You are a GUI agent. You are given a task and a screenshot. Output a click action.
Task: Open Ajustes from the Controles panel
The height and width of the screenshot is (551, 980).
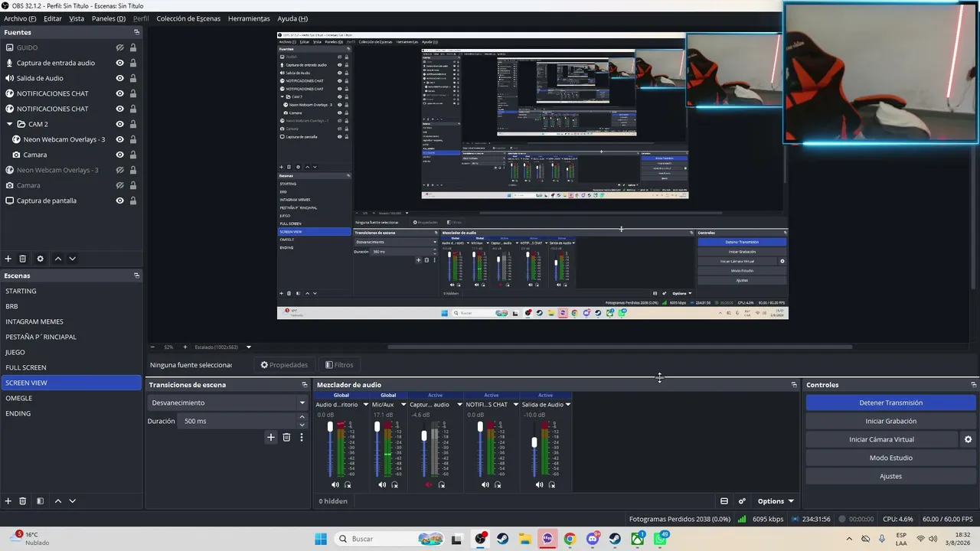890,476
